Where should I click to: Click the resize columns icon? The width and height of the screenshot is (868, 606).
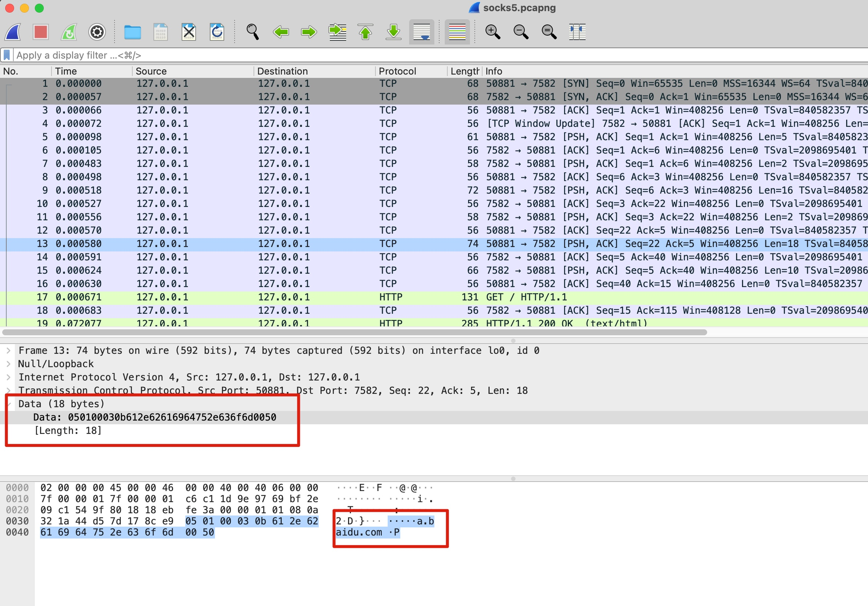pyautogui.click(x=577, y=32)
